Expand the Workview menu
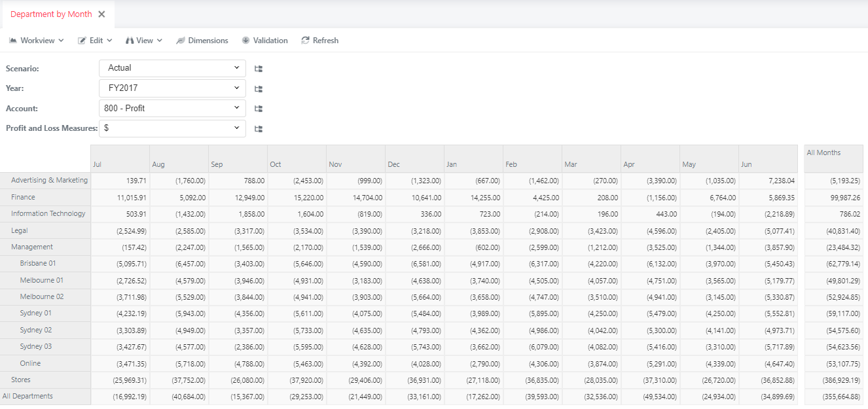The image size is (868, 409). point(36,41)
